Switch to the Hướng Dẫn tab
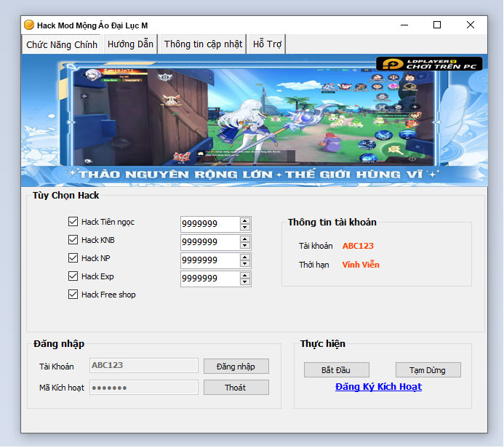504x448 pixels. (x=130, y=44)
